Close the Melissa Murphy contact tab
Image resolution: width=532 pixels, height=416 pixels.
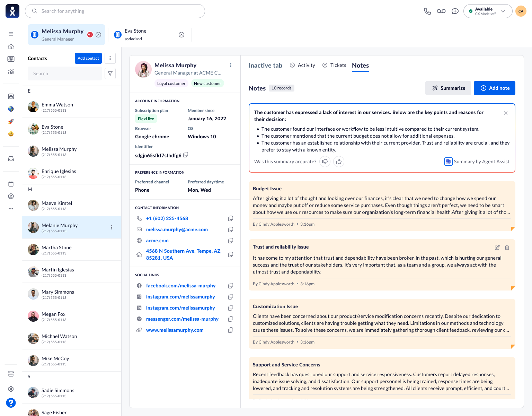(98, 35)
